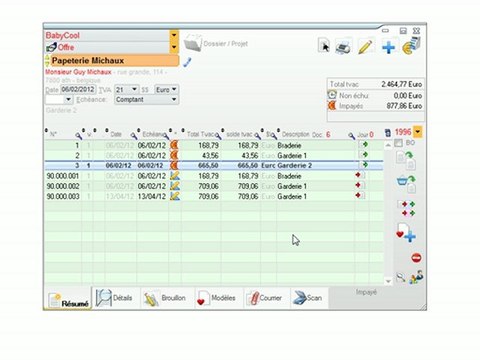The height and width of the screenshot is (360, 480).
Task: Toggle the BO checkbox
Action: (x=398, y=143)
